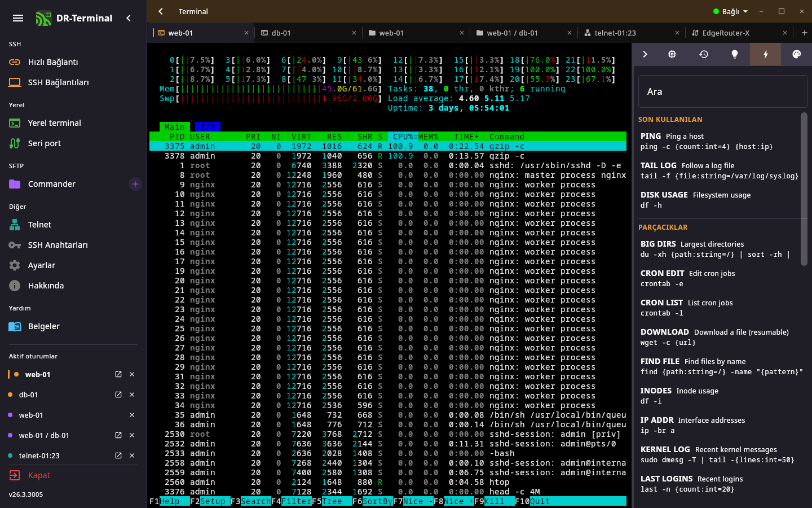Image resolution: width=812 pixels, height=508 pixels.
Task: Open Hakkında about page
Action: [73, 286]
